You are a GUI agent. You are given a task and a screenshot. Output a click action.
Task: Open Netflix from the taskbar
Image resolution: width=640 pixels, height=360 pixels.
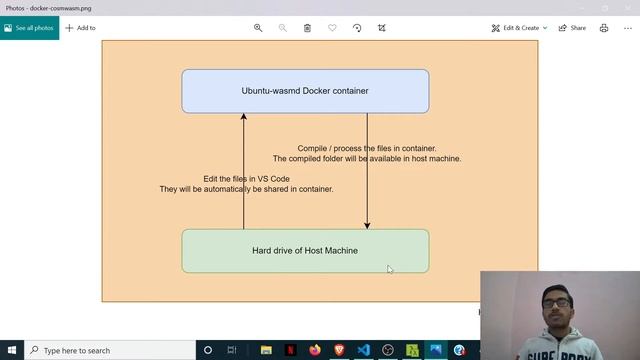coord(290,350)
